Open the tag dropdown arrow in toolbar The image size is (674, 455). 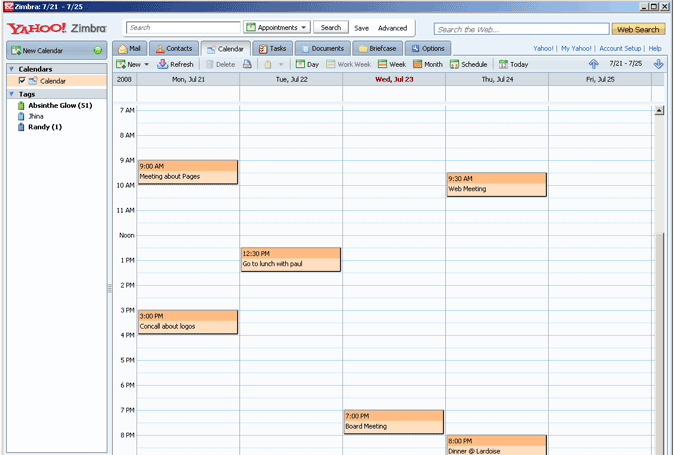click(281, 64)
